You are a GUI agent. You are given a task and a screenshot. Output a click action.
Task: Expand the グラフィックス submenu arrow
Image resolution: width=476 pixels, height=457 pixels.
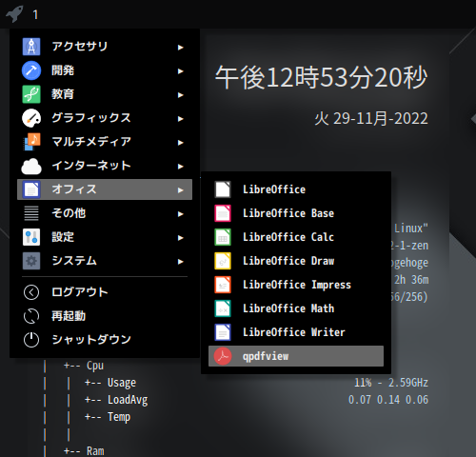tap(181, 119)
